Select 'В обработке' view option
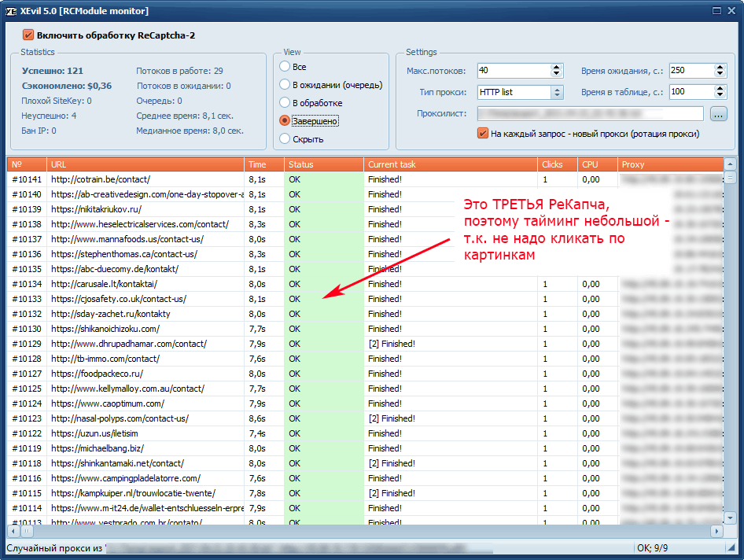The width and height of the screenshot is (744, 560). pos(285,102)
